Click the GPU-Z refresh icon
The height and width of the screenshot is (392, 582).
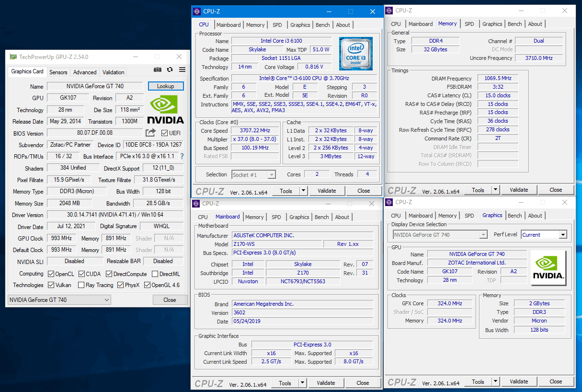click(x=170, y=69)
